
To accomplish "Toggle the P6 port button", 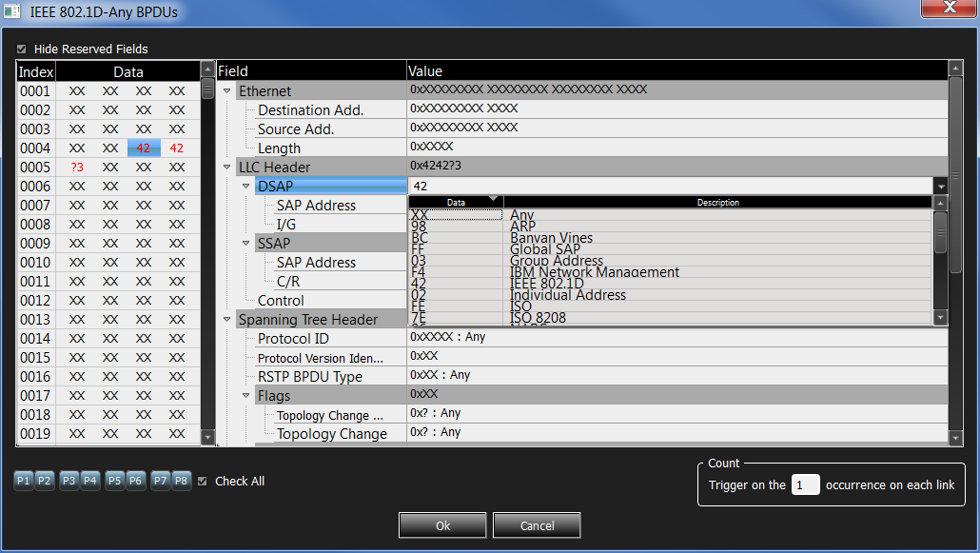I will tap(136, 481).
